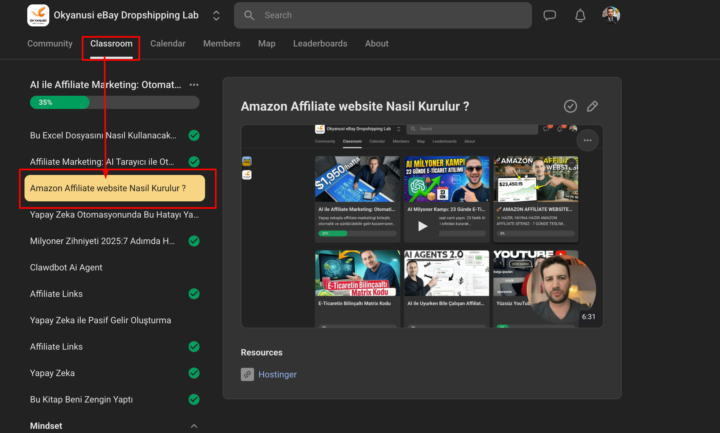Open lesson Yapay Zeka Otomasyonunda Bu Hatayı

(x=114, y=214)
